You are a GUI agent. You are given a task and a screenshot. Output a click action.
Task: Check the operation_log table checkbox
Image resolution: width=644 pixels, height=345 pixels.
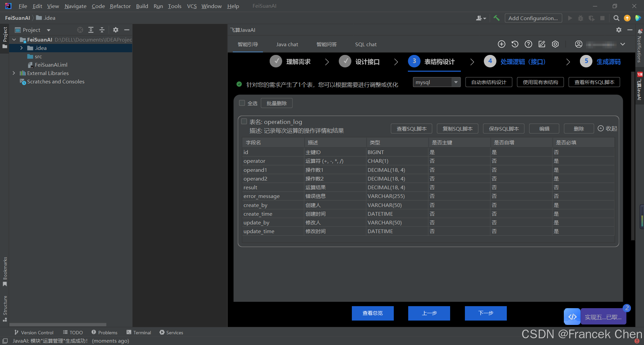[244, 122]
